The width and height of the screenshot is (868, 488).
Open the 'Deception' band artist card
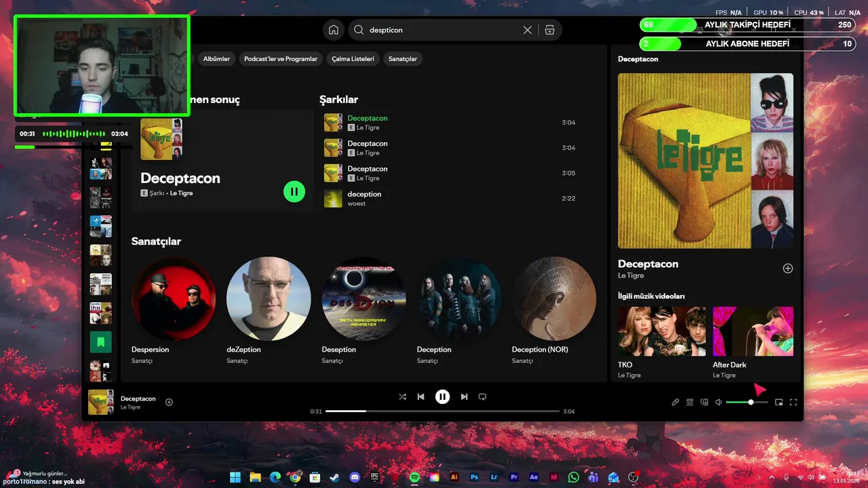(x=458, y=310)
